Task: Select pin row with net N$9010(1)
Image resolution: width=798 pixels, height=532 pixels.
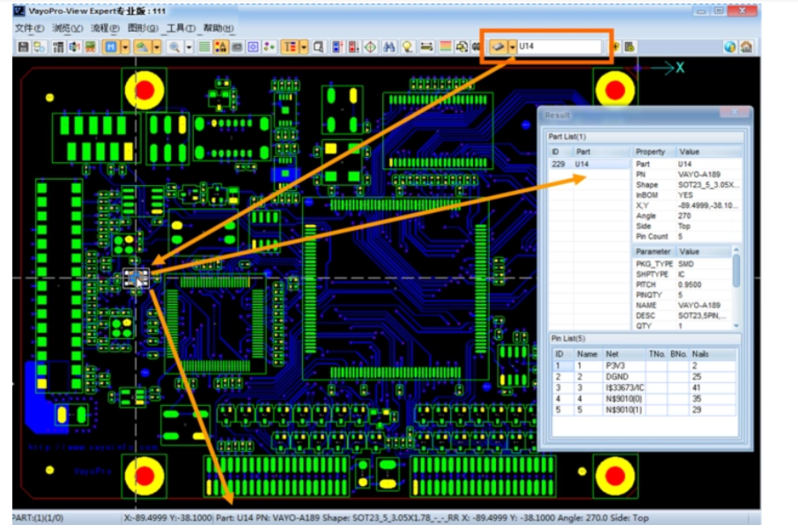Action: click(644, 410)
